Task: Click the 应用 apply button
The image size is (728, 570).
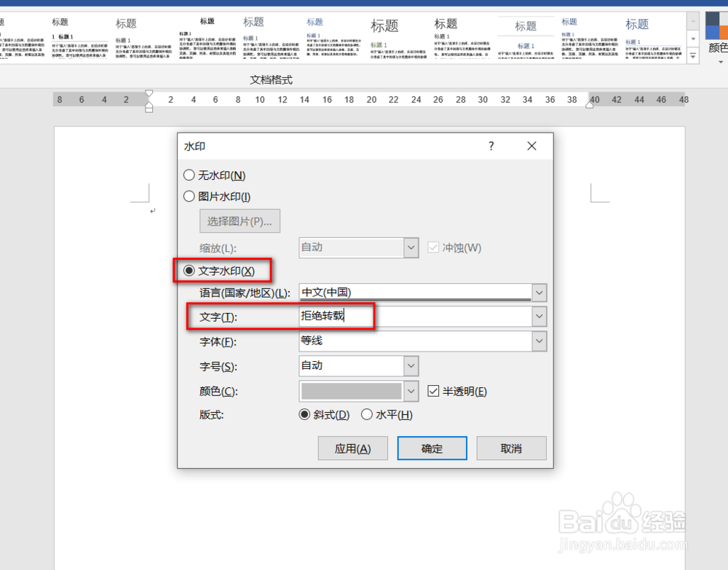Action: pyautogui.click(x=352, y=448)
